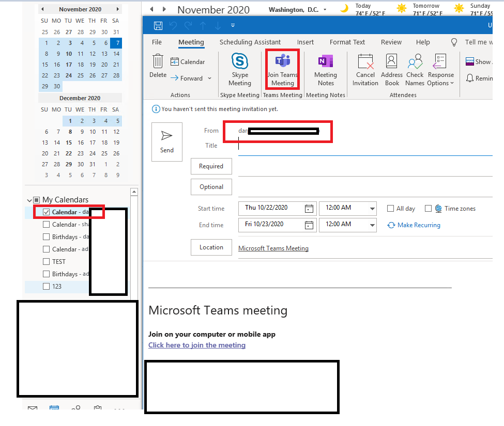Screen dimensions: 504x426
Task: Select the Meeting ribbon tab
Action: tap(191, 42)
